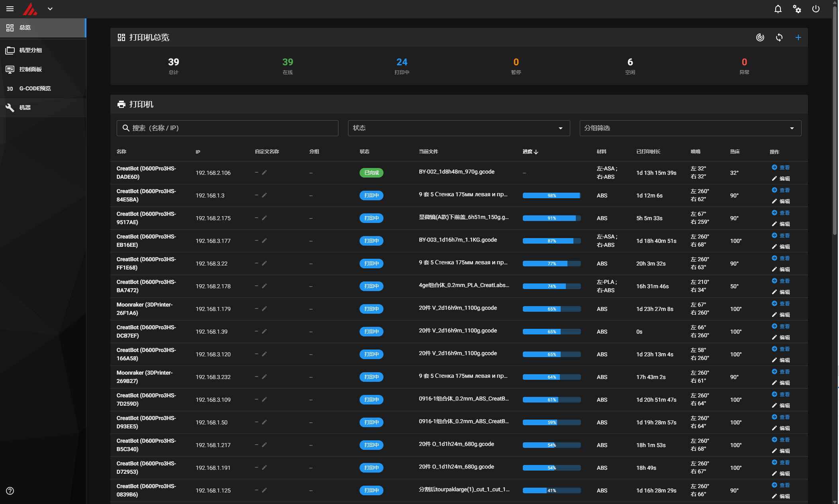
Task: Edit custom name pencil for 192.168.2.106
Action: pos(264,172)
